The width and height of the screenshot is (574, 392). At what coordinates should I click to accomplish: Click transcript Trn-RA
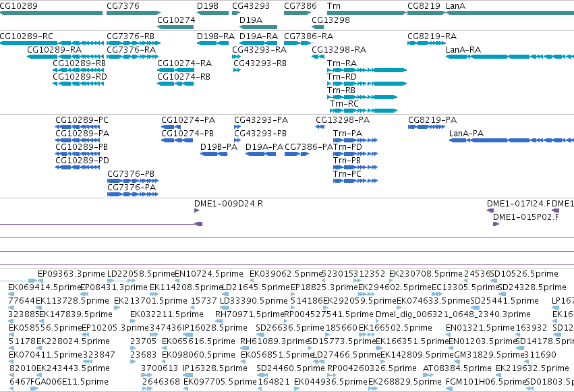pos(342,63)
